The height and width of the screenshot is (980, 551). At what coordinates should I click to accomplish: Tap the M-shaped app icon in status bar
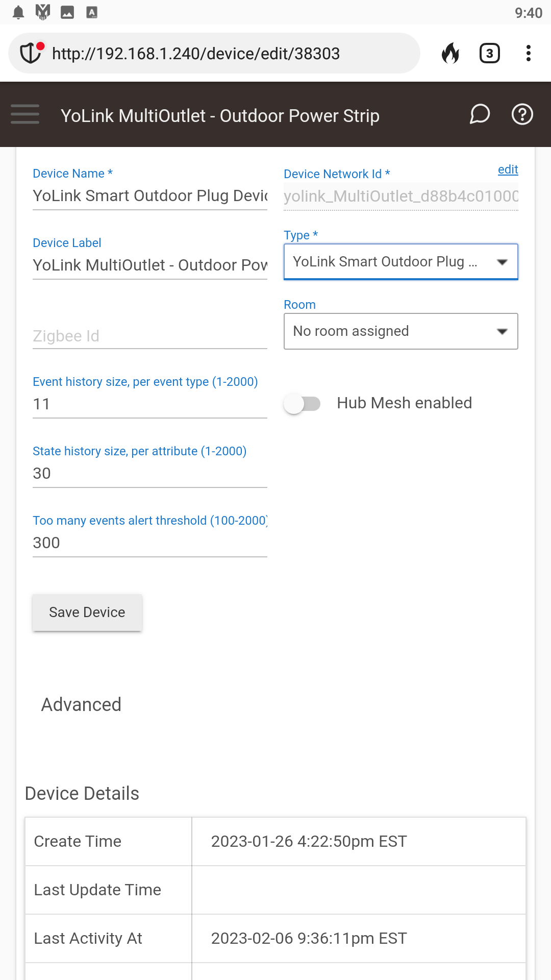[x=43, y=12]
